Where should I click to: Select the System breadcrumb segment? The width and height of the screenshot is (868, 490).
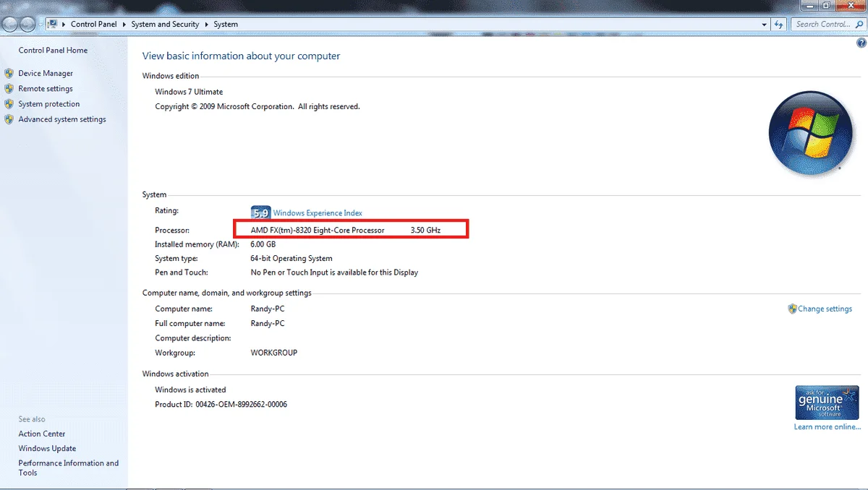tap(226, 24)
